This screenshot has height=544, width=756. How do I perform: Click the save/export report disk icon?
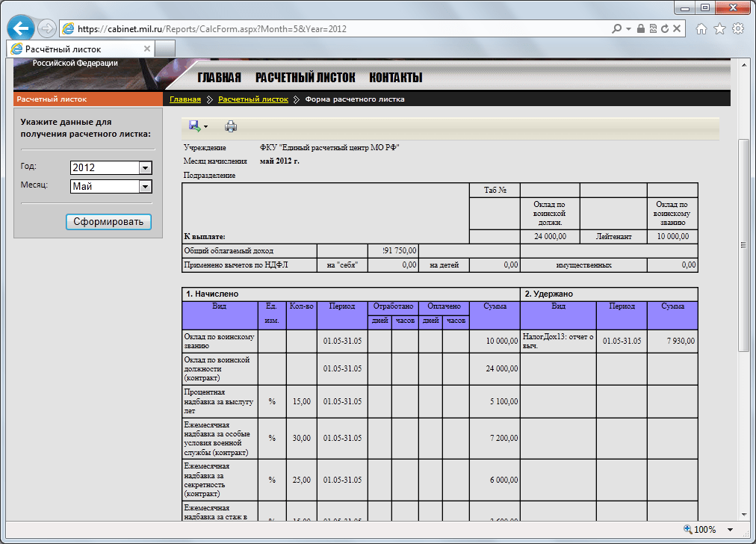click(195, 126)
